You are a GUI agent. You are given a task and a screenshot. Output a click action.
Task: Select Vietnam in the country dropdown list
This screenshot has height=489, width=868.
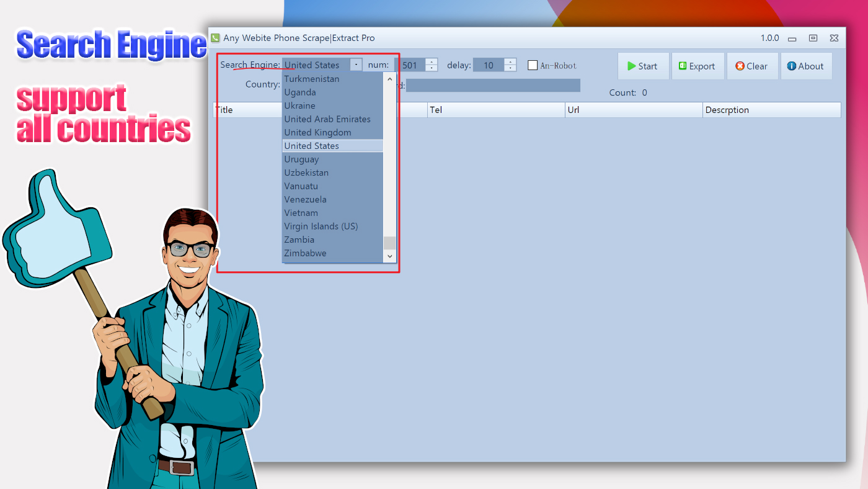tap(301, 212)
